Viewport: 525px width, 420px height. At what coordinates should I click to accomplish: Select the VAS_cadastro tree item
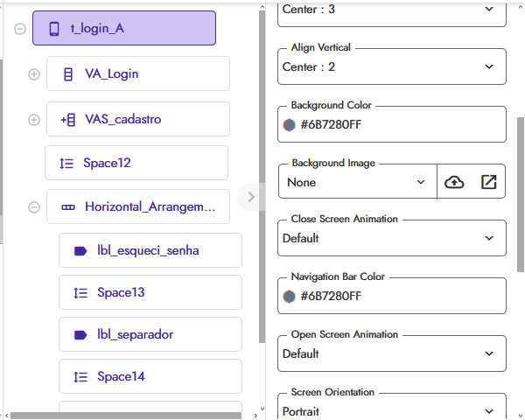[x=138, y=119]
